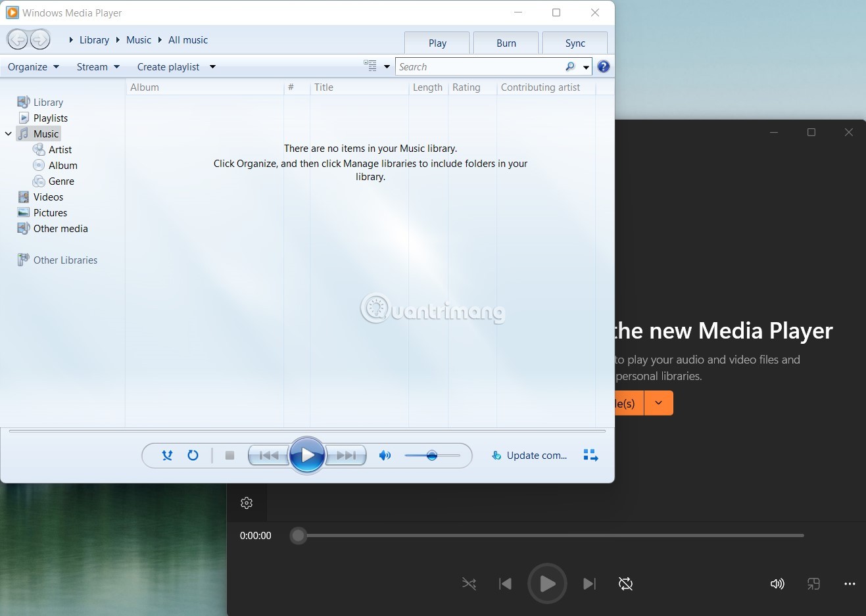
Task: Toggle shuffle in new Media Player
Action: [469, 583]
